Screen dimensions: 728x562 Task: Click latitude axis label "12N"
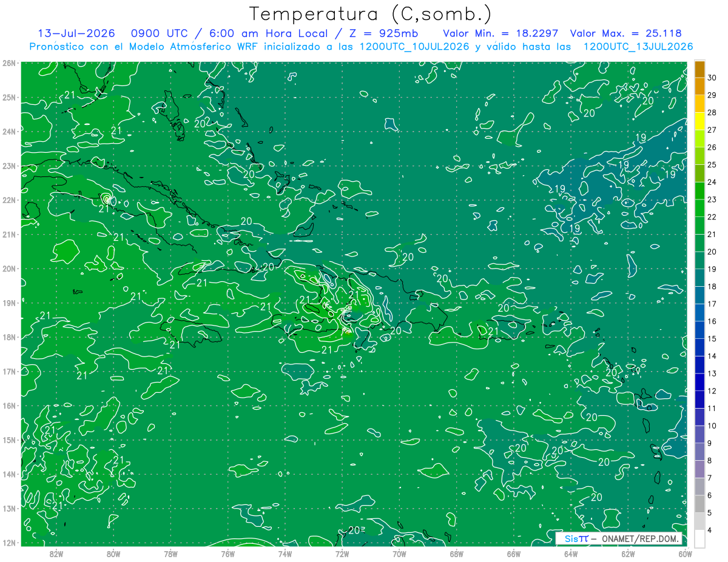coord(9,543)
